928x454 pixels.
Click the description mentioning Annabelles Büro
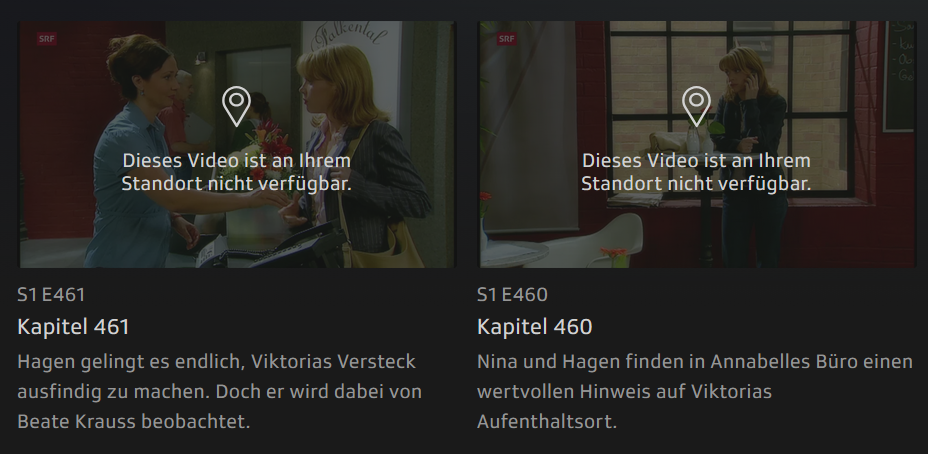coord(695,391)
